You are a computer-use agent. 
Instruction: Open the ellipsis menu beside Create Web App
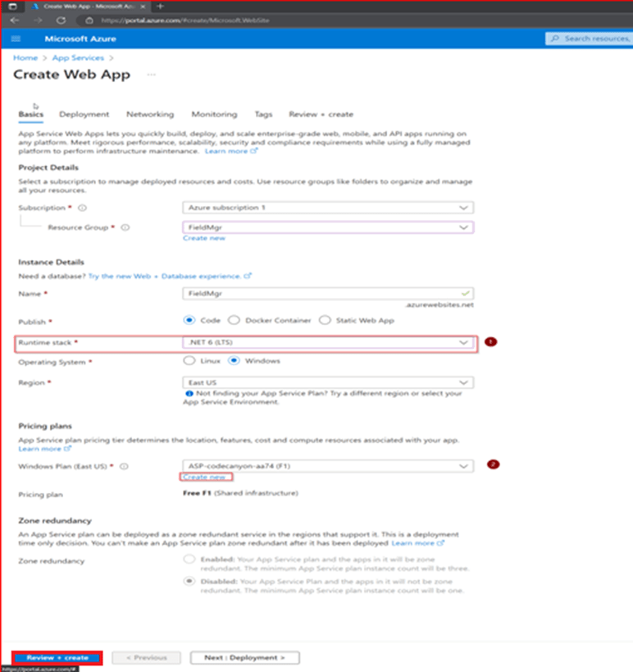click(x=151, y=75)
